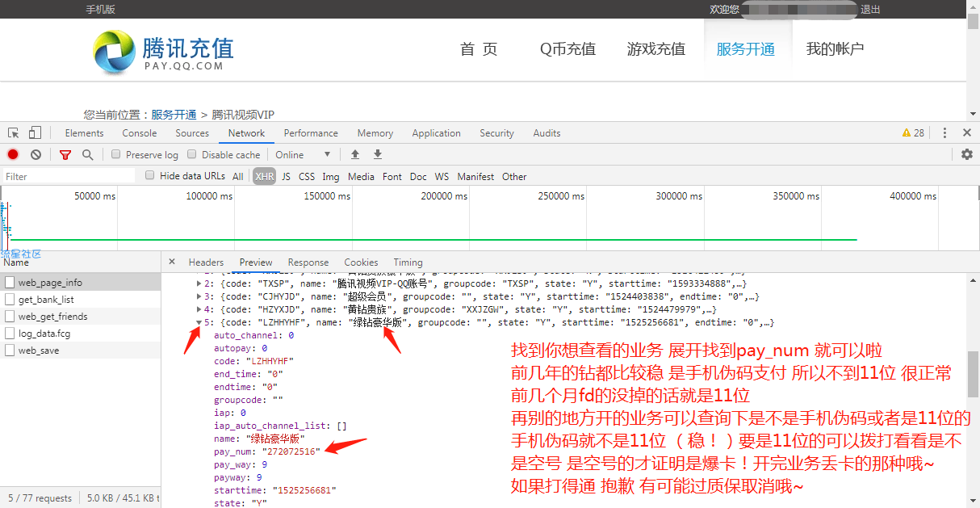
Task: Open the Security tab
Action: [496, 133]
